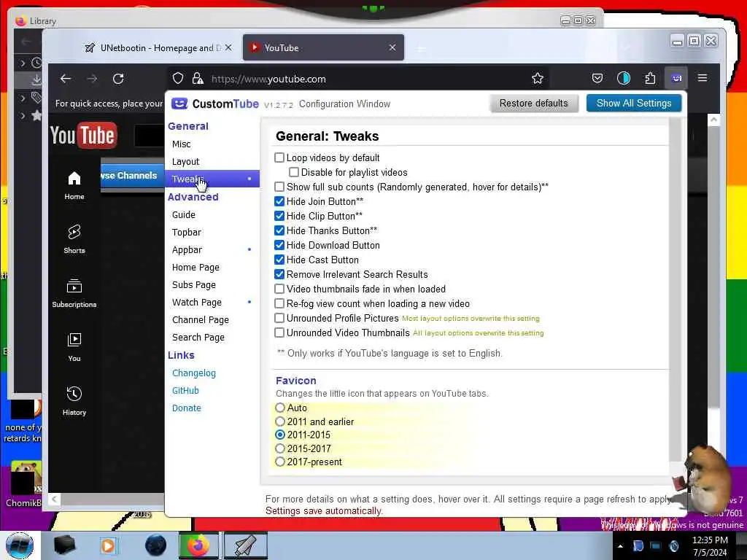Select Auto favicon option
The height and width of the screenshot is (560, 747).
pos(280,408)
